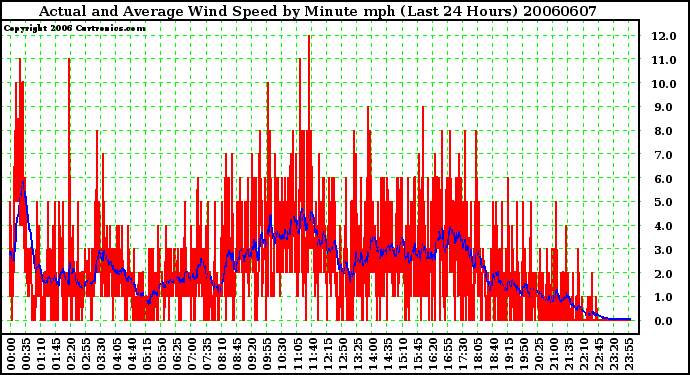The height and width of the screenshot is (375, 690).
Task: Click the 5.0 y-axis label
Action: click(x=664, y=202)
